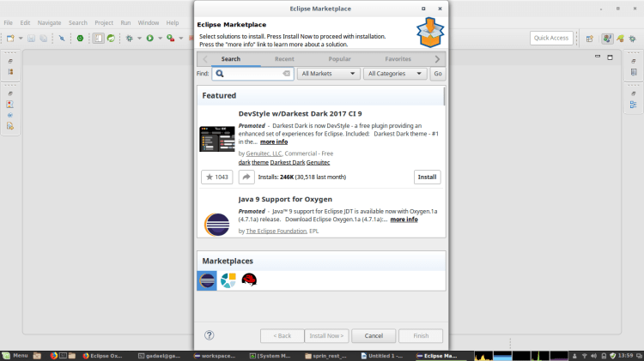
Task: Select the teal and yellow marketplace icon
Action: point(228,280)
